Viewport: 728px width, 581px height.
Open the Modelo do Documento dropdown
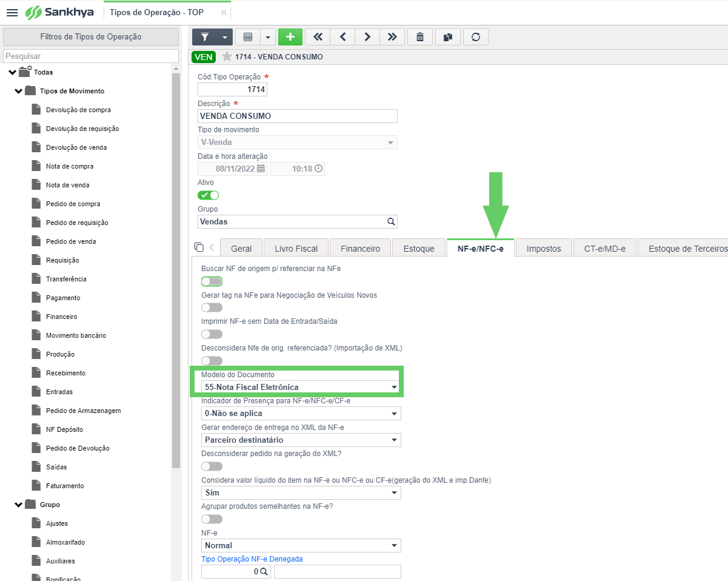click(301, 387)
